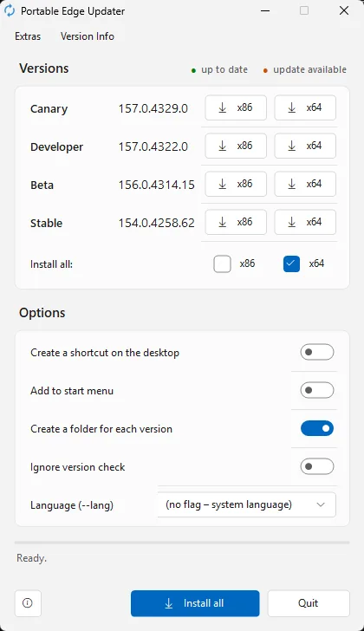Click the blue Install all button
The width and height of the screenshot is (364, 631).
coord(195,603)
